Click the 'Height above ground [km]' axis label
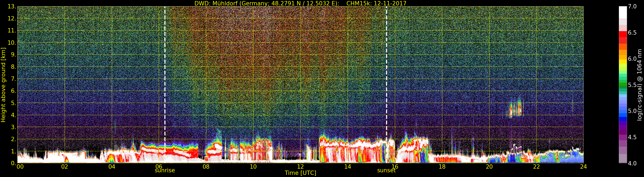The height and width of the screenshot is (177, 644). (3, 85)
